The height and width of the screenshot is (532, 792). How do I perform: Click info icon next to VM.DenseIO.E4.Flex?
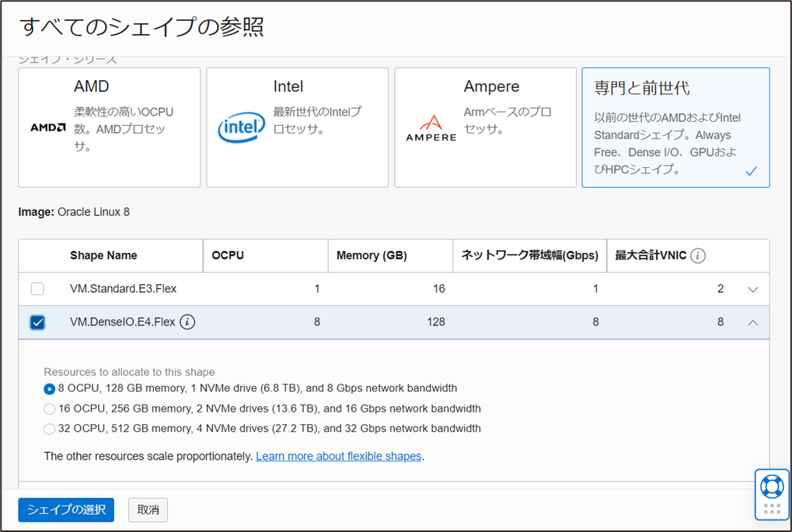187,322
